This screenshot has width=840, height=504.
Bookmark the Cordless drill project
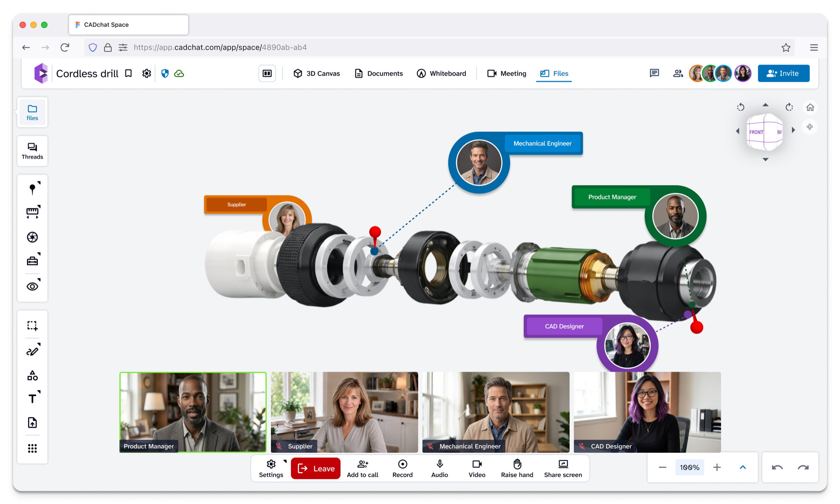tap(129, 73)
